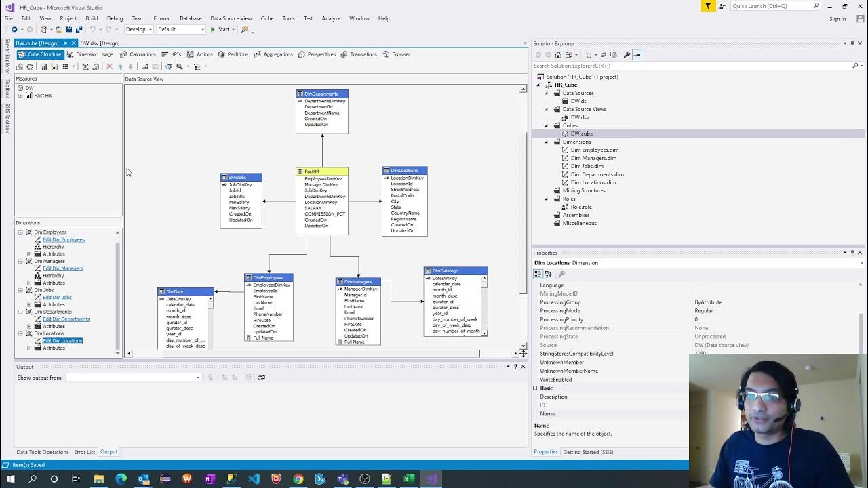Click the Search Solution Explorer field
Viewport: 868px width, 488px height.
click(692, 66)
